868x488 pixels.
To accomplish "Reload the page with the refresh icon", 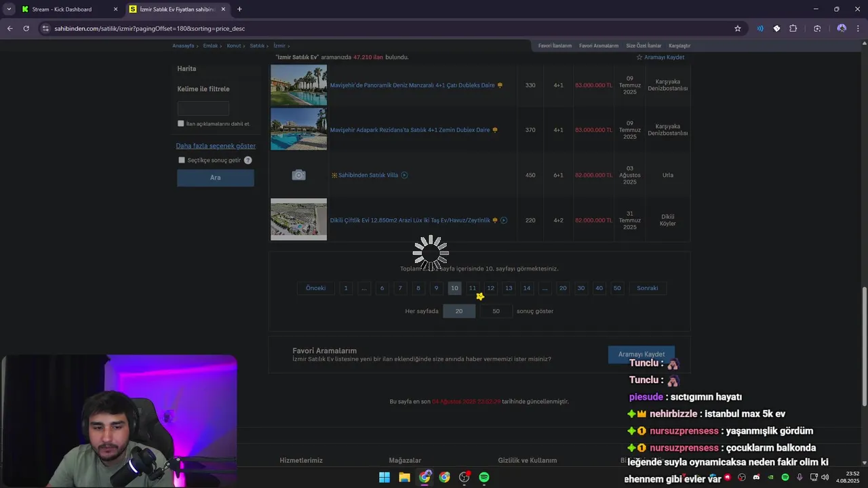I will [x=26, y=28].
